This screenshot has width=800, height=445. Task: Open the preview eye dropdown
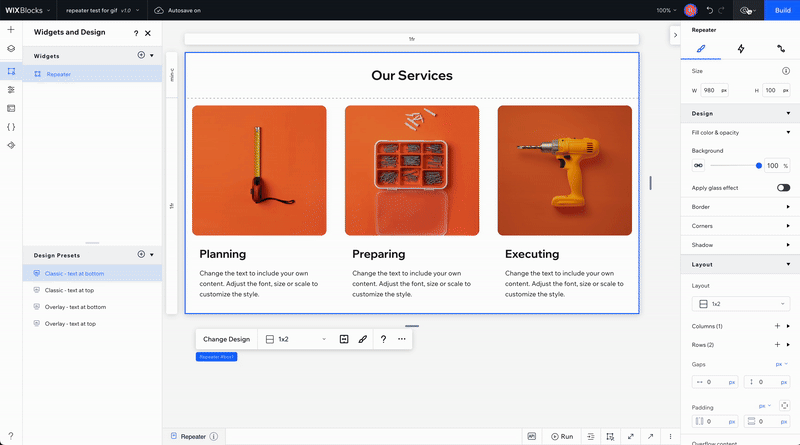(x=748, y=10)
